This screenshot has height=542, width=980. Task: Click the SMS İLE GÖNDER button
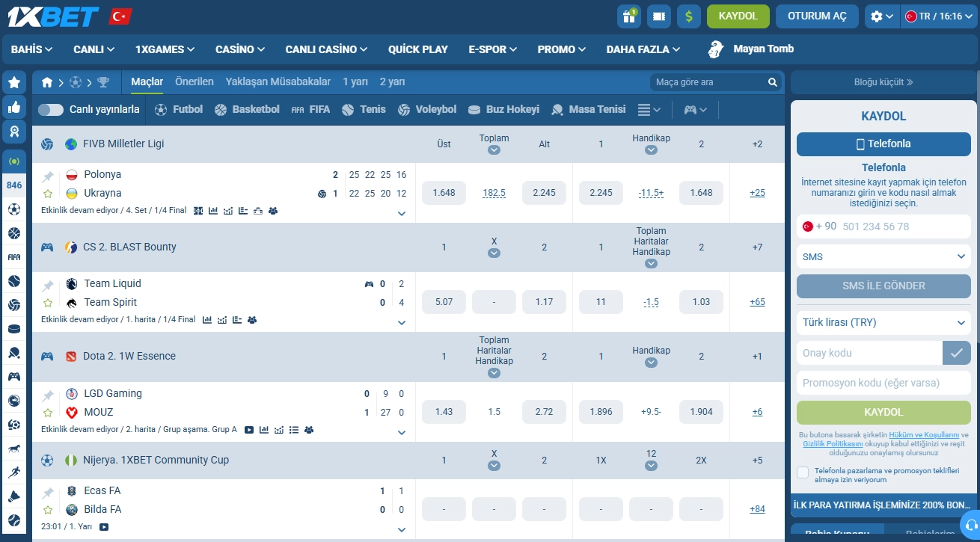pos(883,286)
